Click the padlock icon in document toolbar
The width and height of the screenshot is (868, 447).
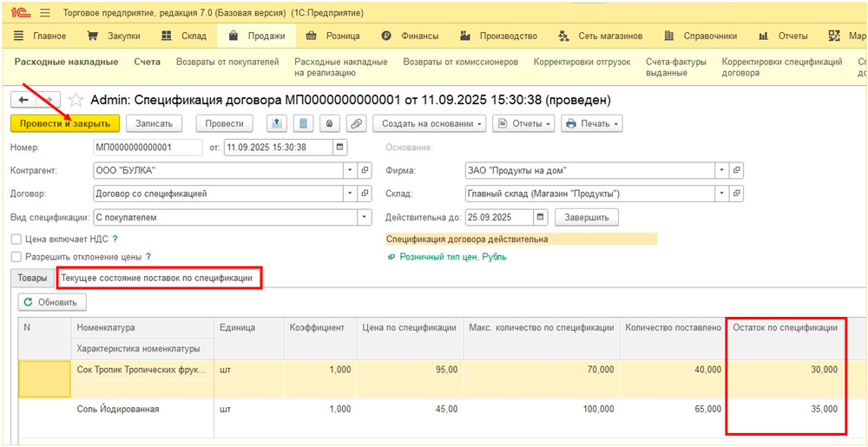(330, 124)
